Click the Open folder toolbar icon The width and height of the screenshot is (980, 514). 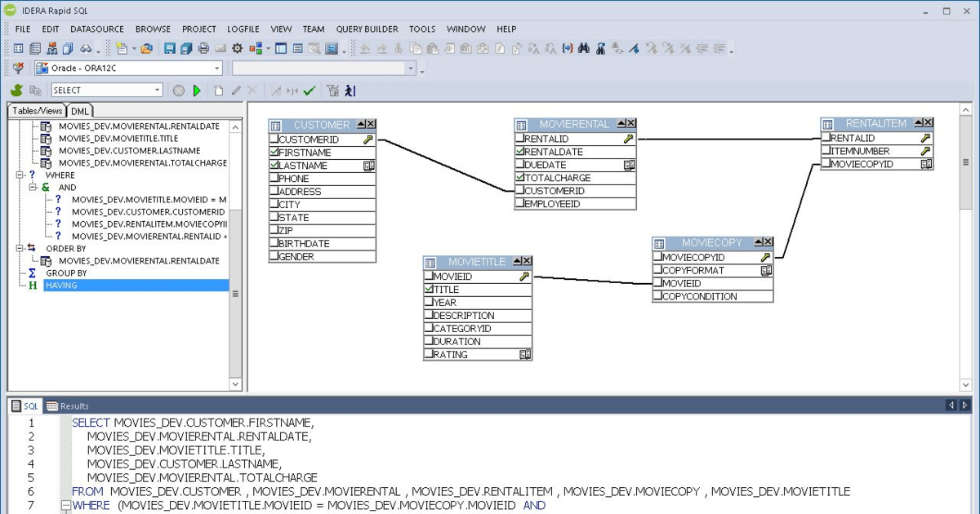[148, 48]
